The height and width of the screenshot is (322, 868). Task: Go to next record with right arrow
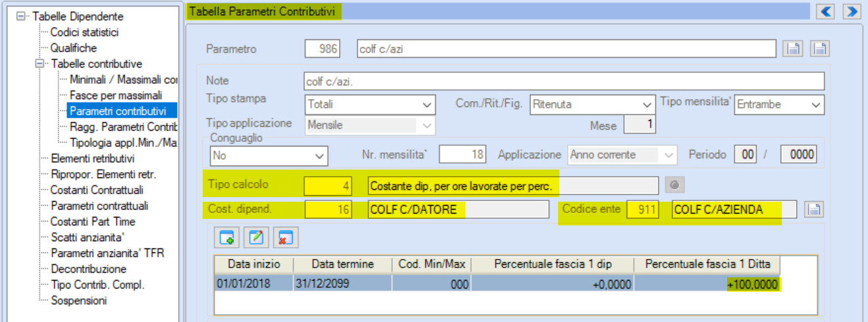(852, 11)
